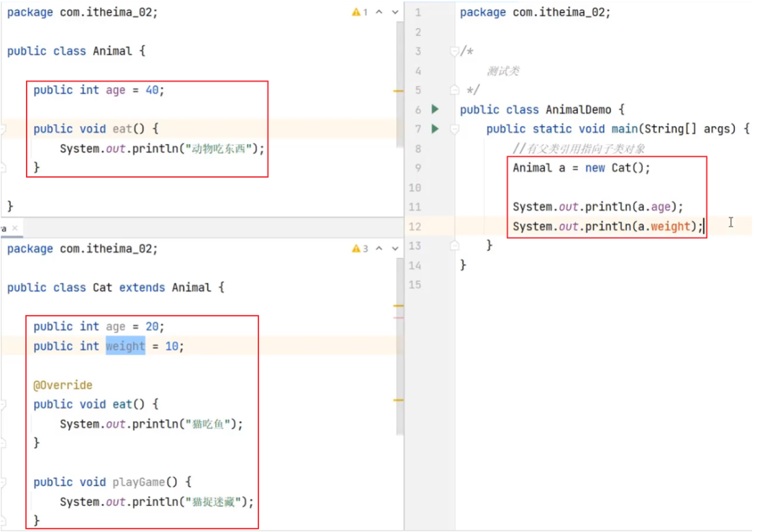Click the red a.weight reference in AnimalDemo

point(670,226)
